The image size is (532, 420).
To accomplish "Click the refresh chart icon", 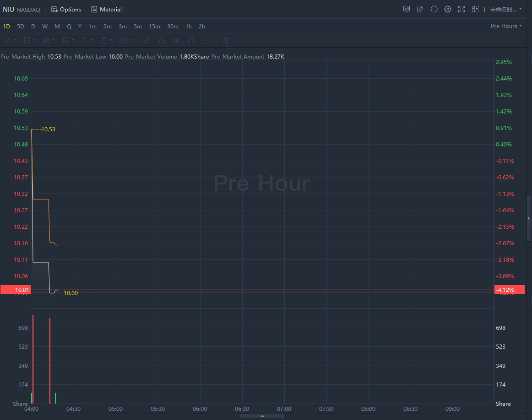I will pyautogui.click(x=434, y=10).
